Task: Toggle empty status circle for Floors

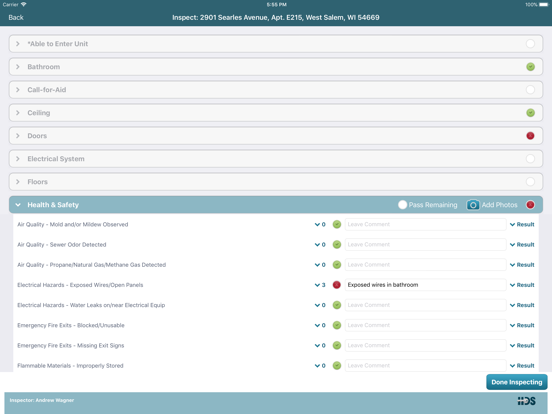Action: click(530, 182)
